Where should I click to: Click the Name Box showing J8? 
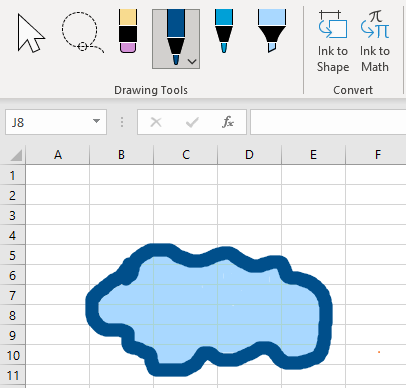click(56, 122)
